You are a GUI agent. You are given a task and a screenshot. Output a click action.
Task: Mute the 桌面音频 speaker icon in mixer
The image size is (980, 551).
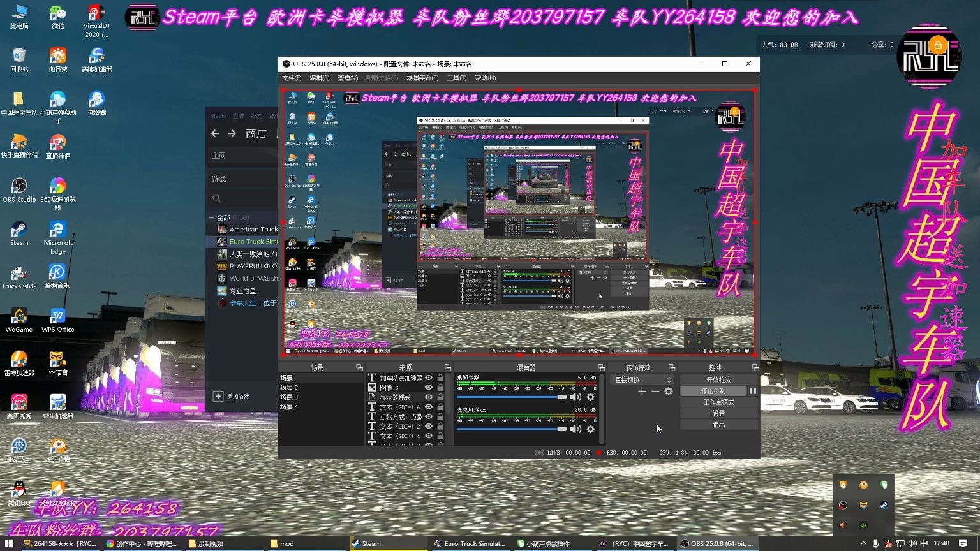575,397
